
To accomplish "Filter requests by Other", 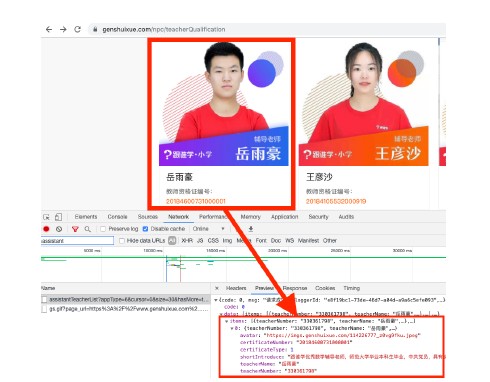I will (x=330, y=240).
